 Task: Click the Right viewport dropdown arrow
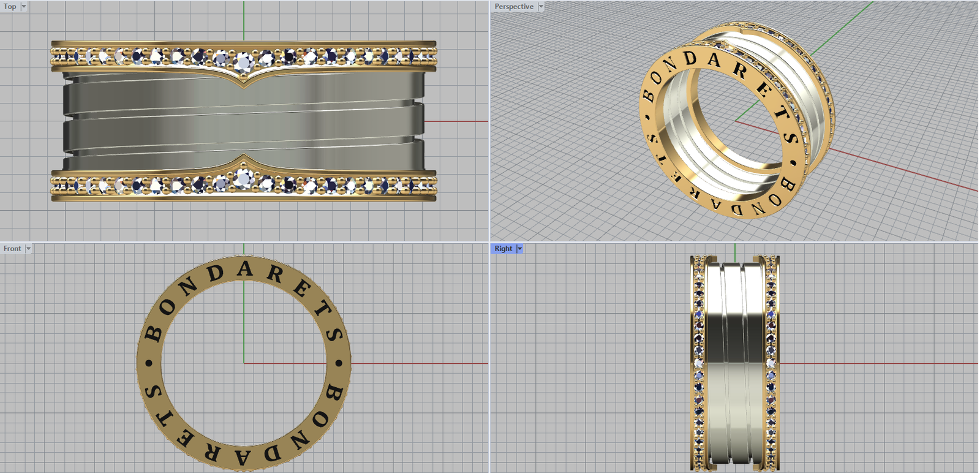(x=520, y=249)
